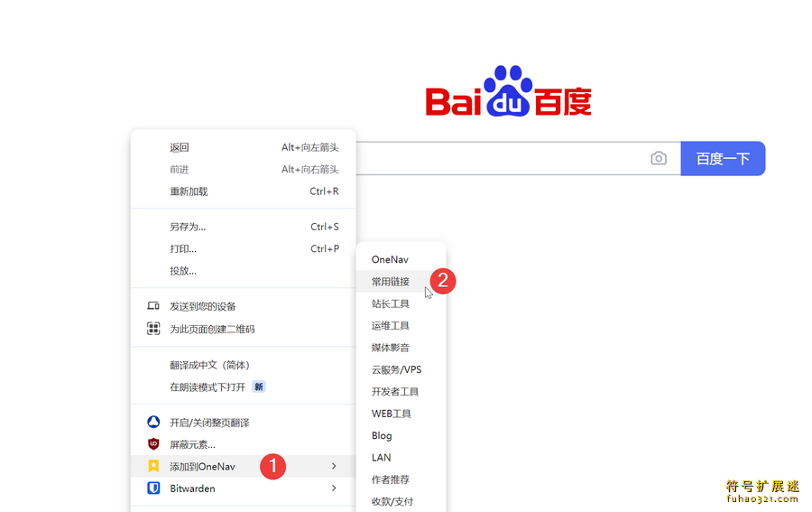The width and height of the screenshot is (812, 512).
Task: Select 为此页面创建二维码 entry
Action: point(244,329)
